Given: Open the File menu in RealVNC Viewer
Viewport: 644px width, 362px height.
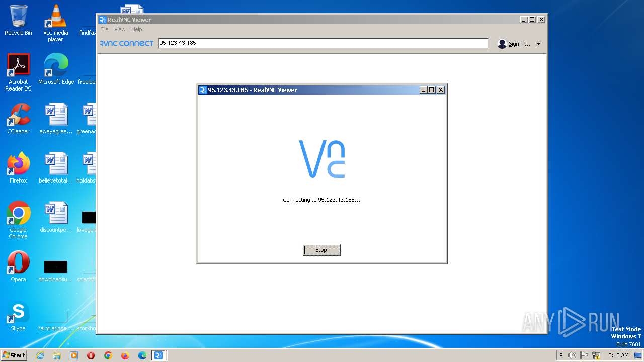Looking at the screenshot, I should click(x=104, y=29).
